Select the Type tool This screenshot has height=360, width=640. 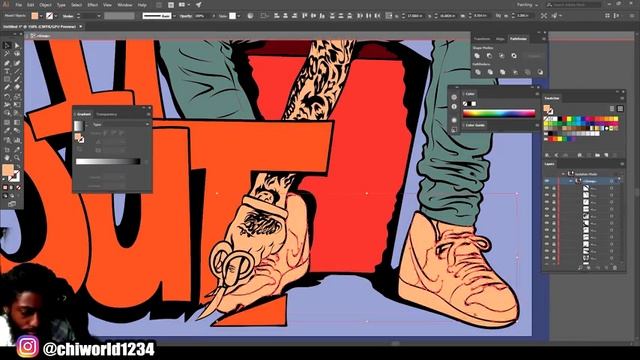click(x=7, y=71)
